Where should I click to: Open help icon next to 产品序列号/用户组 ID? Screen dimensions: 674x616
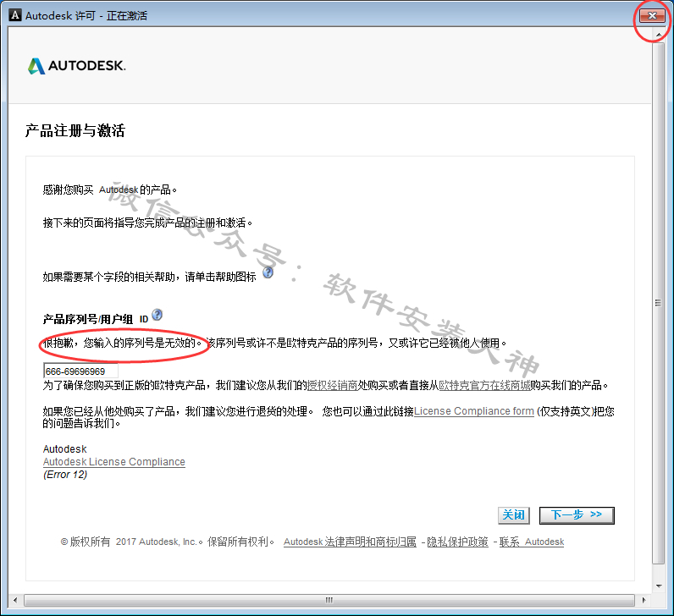pos(157,315)
